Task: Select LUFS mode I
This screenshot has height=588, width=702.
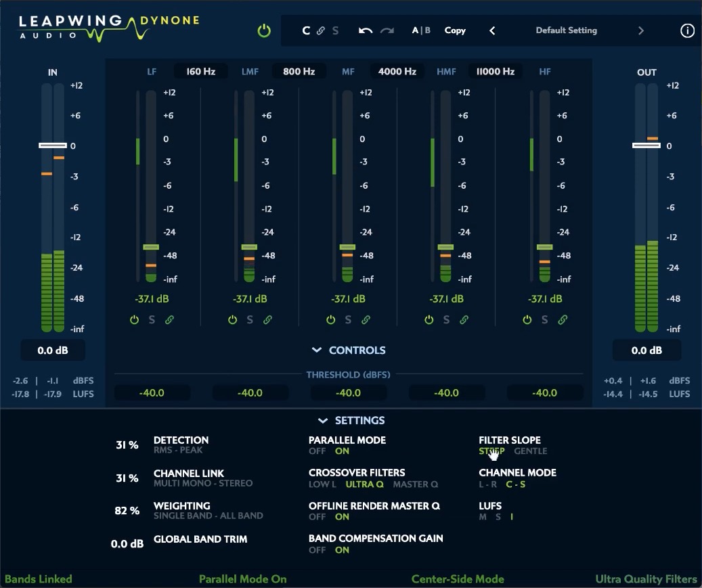Action: click(x=512, y=517)
